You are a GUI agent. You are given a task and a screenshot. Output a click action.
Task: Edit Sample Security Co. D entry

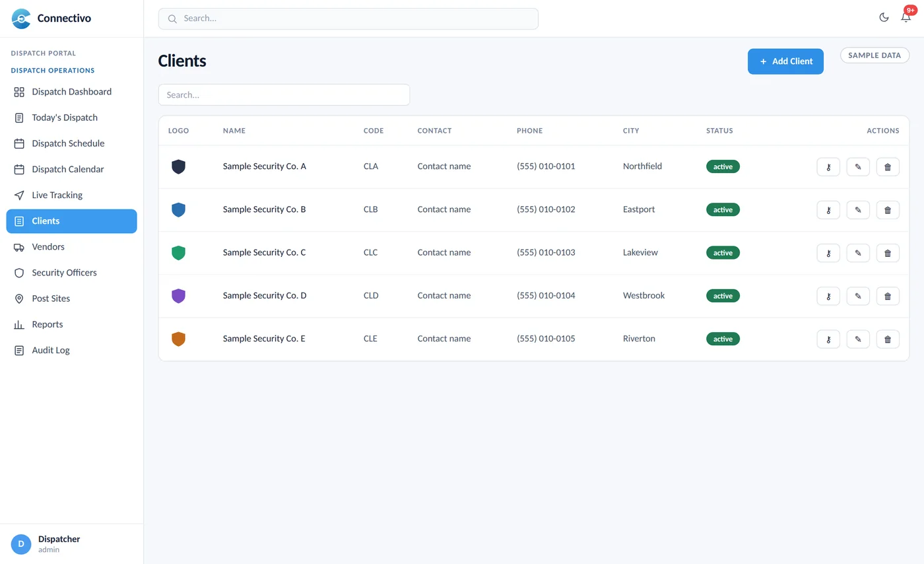point(858,296)
